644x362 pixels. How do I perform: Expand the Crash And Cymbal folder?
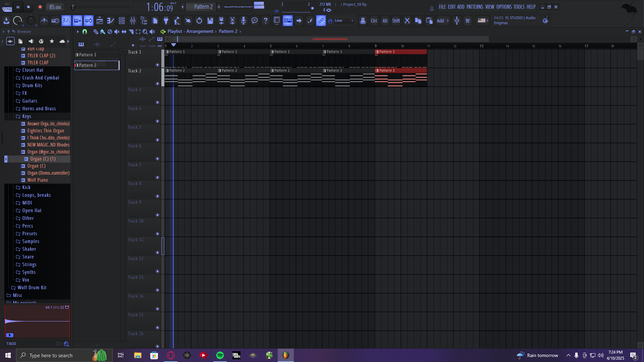click(40, 78)
